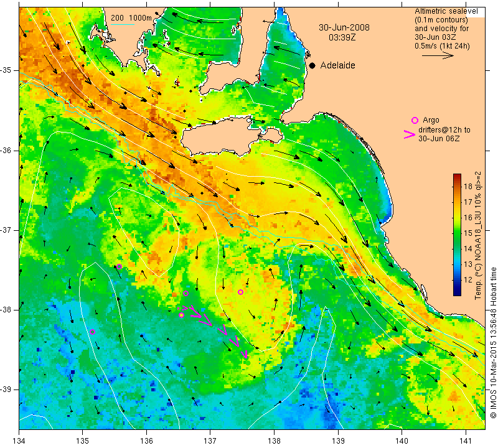
Task: Click the latitude axis label '-39'
Action: tap(6, 390)
